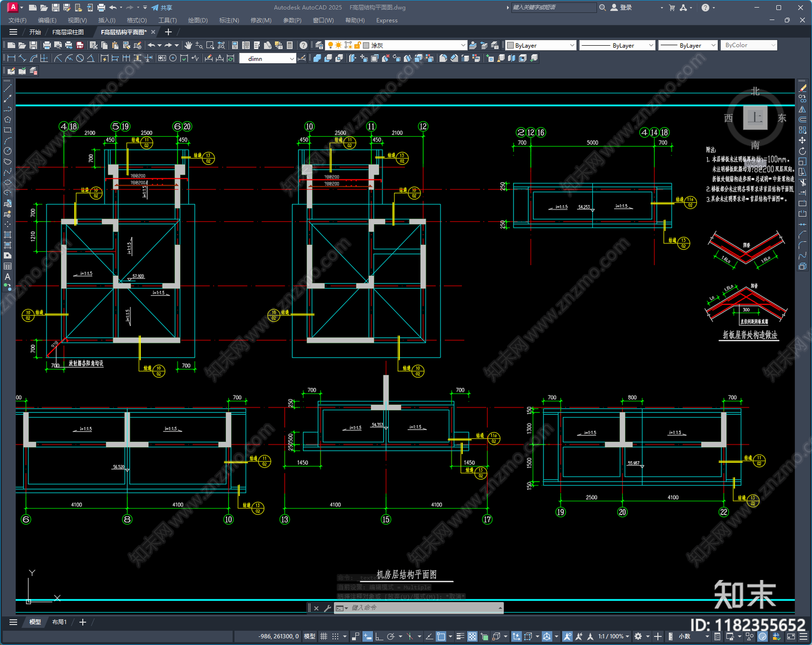This screenshot has width=812, height=645.
Task: Open the 标注(N) menu
Action: point(229,20)
